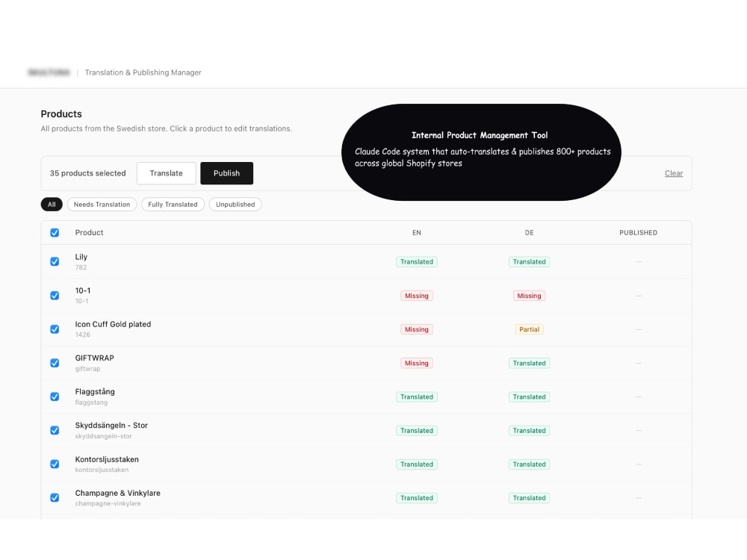Click Skyddsängeln's EN Translated badge
This screenshot has width=747, height=560.
click(x=417, y=431)
